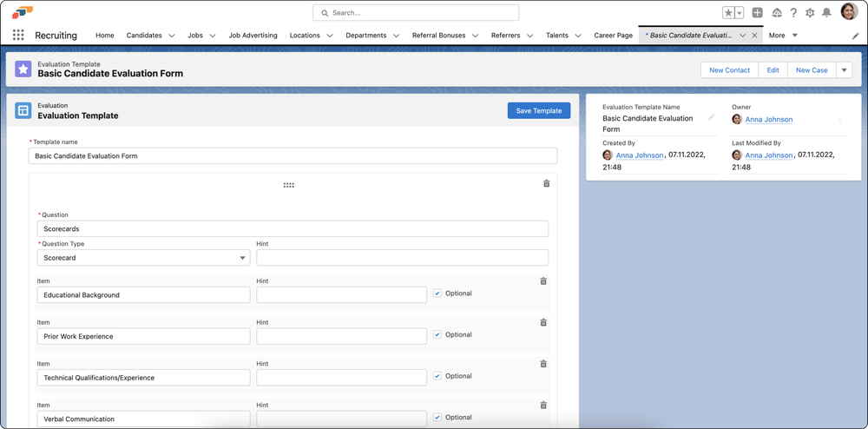Click the favorites star icon
The image size is (868, 429).
point(728,13)
